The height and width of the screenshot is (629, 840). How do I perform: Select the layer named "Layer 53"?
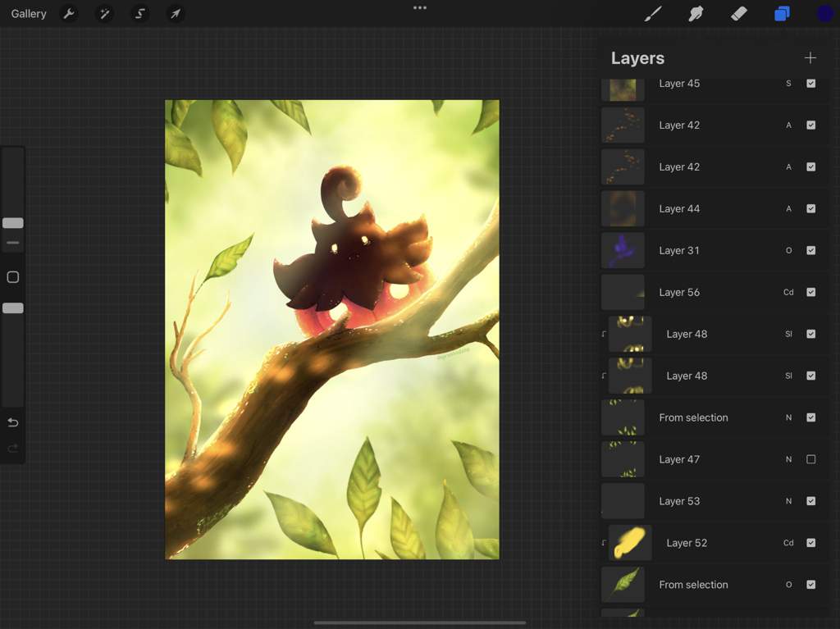(x=679, y=501)
